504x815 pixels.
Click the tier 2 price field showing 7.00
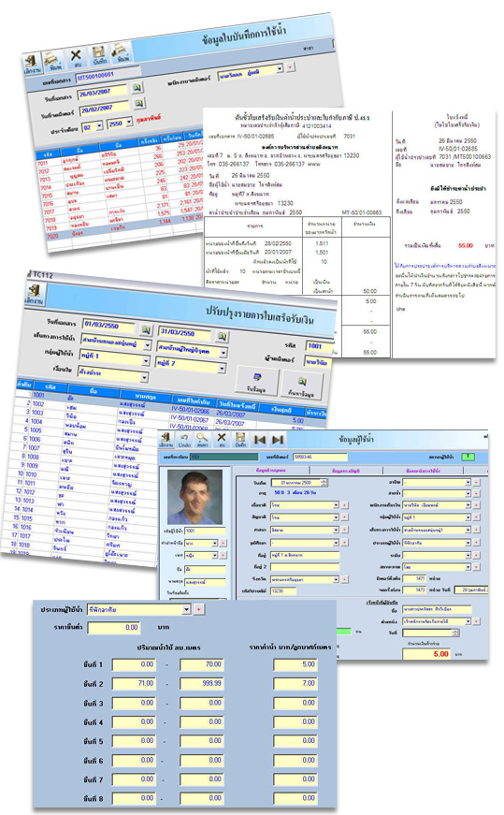[x=295, y=683]
